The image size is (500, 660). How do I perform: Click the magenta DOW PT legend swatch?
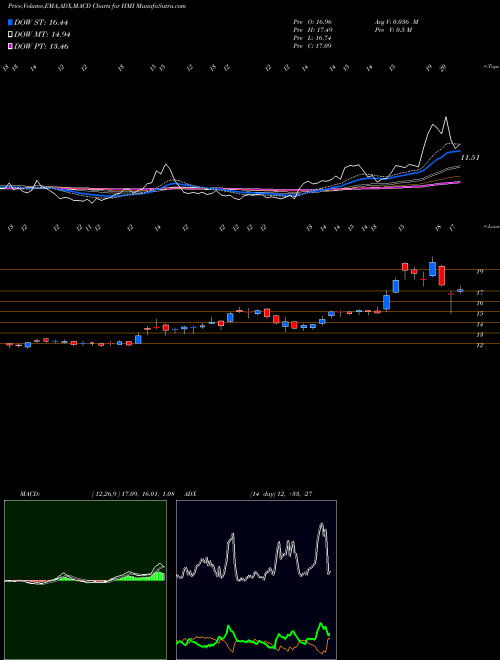point(10,46)
